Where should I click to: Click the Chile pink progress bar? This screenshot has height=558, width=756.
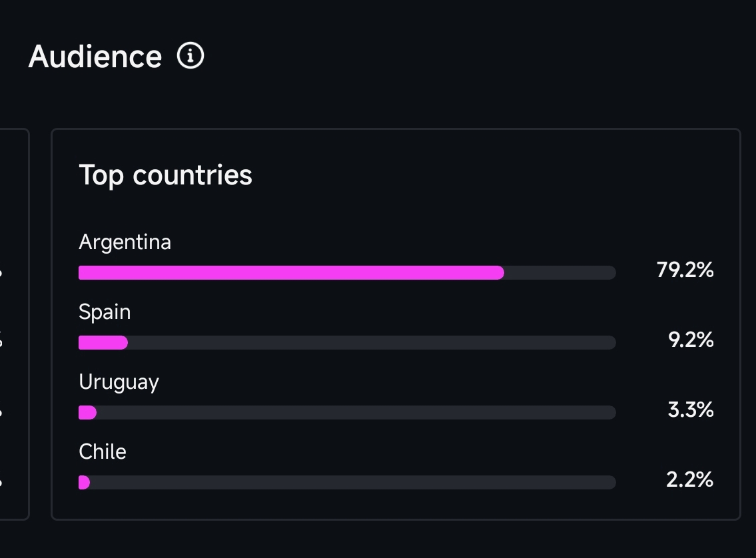point(84,482)
